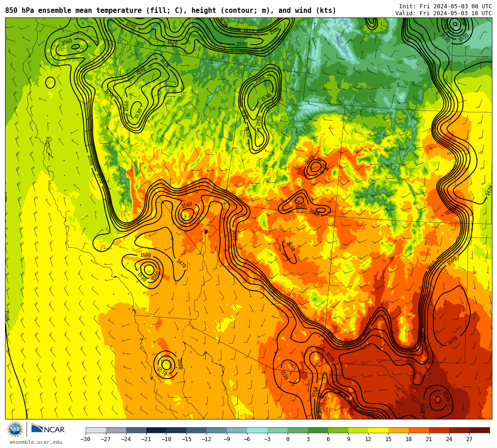This screenshot has height=448, width=497.
Task: Pick the teal -12 to -9 colorbar swatch
Action: [x=217, y=430]
